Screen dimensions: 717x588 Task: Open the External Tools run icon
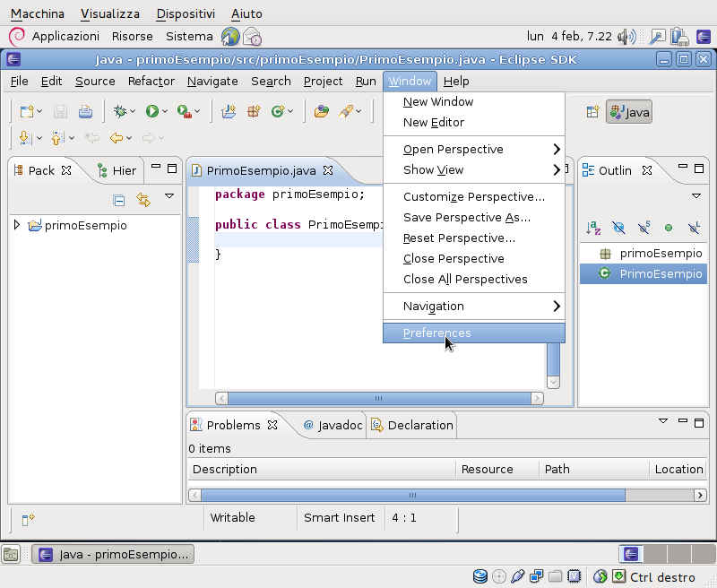[184, 111]
